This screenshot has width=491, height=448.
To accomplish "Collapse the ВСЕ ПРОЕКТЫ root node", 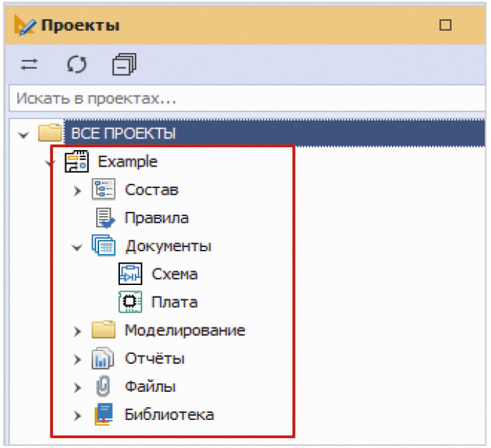I will [24, 135].
